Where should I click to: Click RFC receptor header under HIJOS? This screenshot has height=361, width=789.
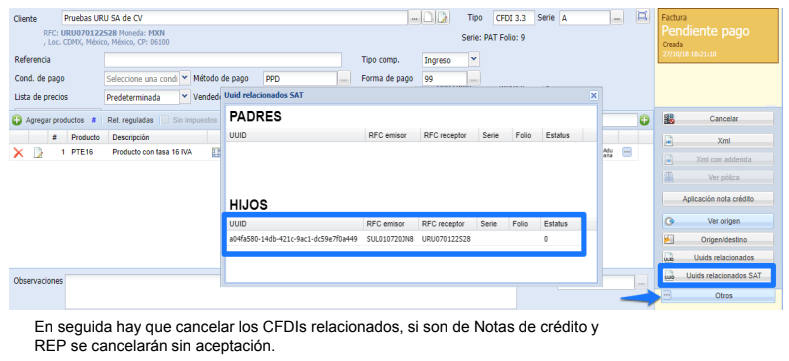click(x=447, y=224)
